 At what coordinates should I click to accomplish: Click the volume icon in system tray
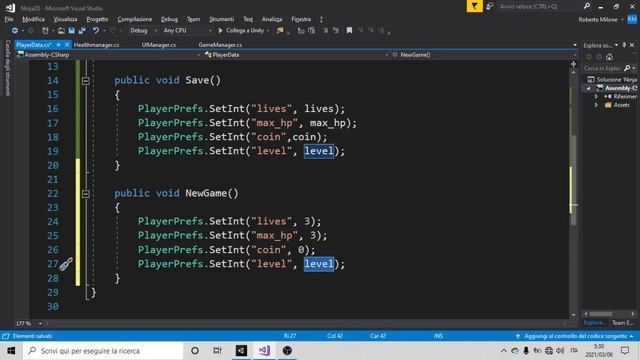560,351
